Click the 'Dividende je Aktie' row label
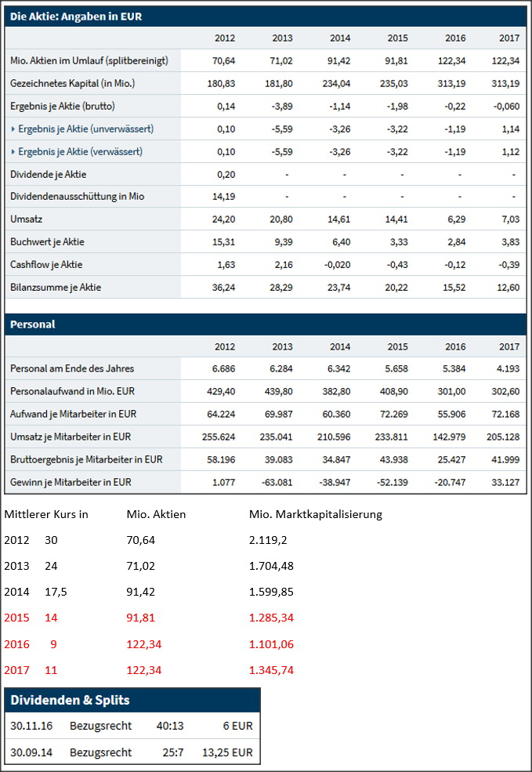532x772 pixels. (x=49, y=174)
